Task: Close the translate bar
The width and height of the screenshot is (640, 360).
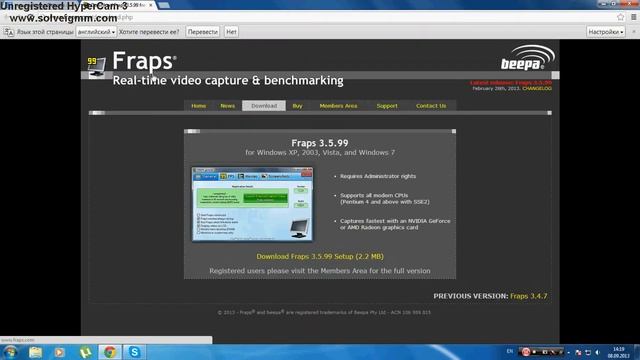Action: click(x=634, y=31)
